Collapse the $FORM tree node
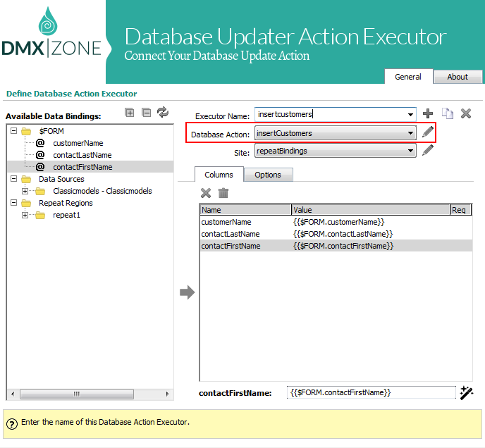This screenshot has width=485, height=448. point(13,131)
